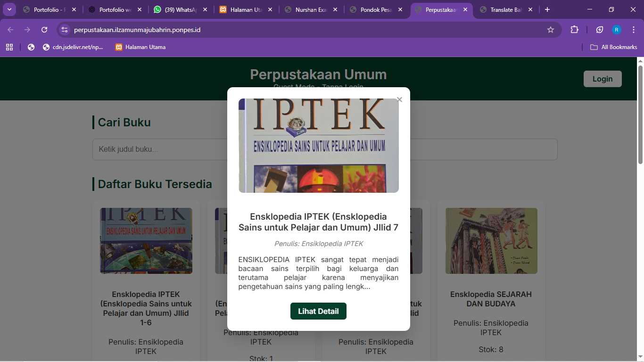644x362 pixels.
Task: Switch to the Translate tab
Action: click(x=505, y=9)
